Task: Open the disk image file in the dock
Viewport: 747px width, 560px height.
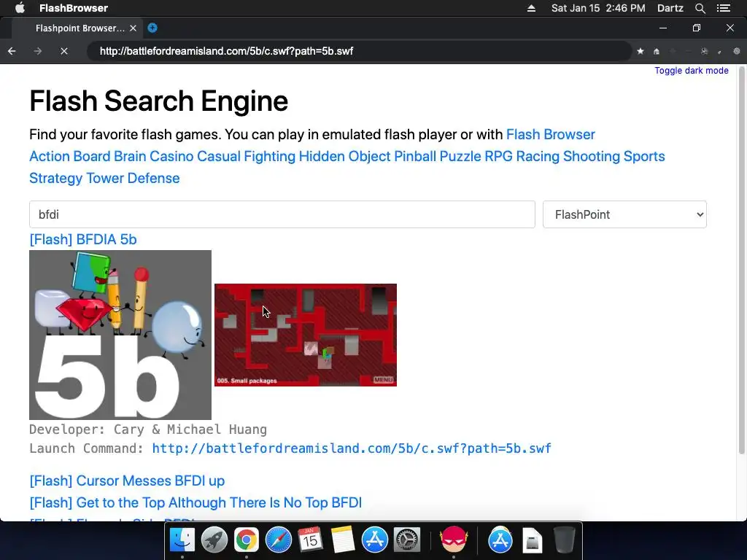Action: click(532, 540)
